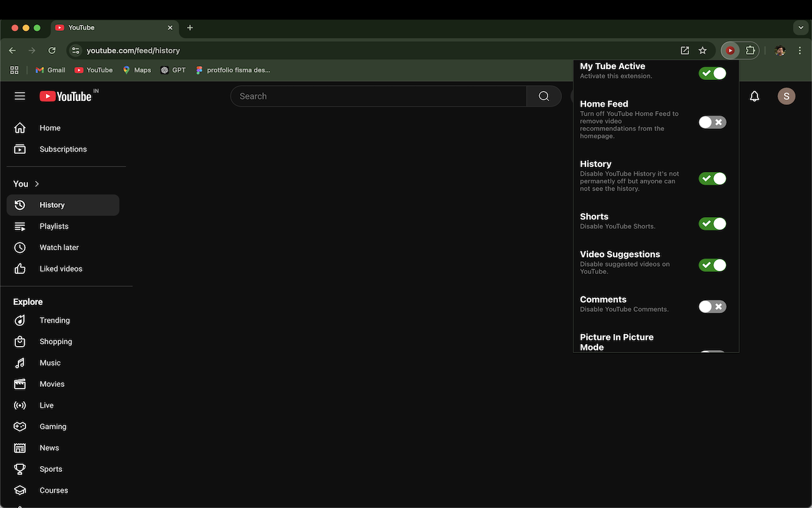Click the Subscriptions link
Image resolution: width=812 pixels, height=508 pixels.
pos(63,149)
